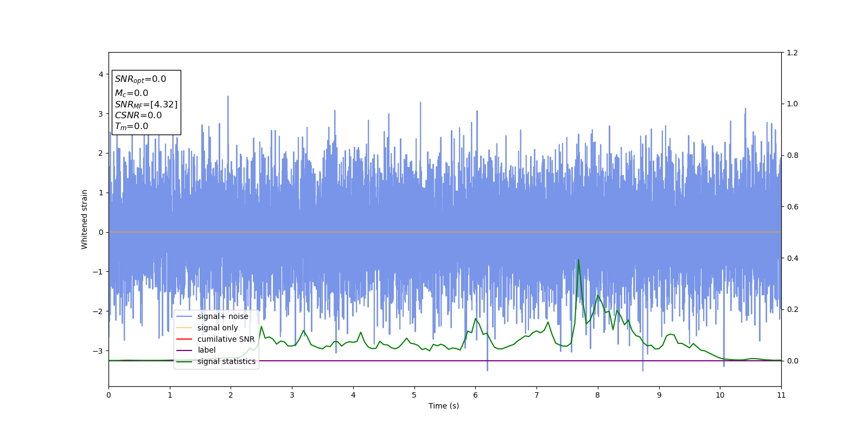Click the green signal statistics peak near 7.7 s

click(x=578, y=260)
